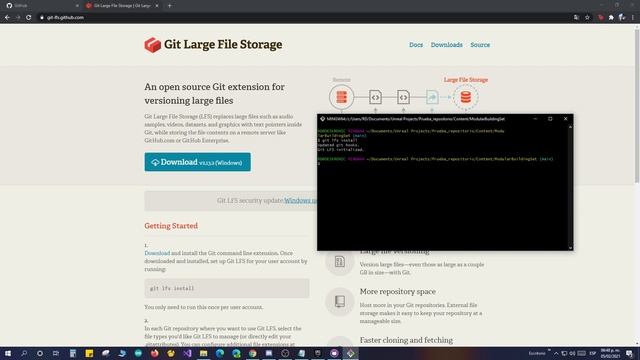Open the taskbar clock and date
The width and height of the screenshot is (640, 360).
(610, 353)
